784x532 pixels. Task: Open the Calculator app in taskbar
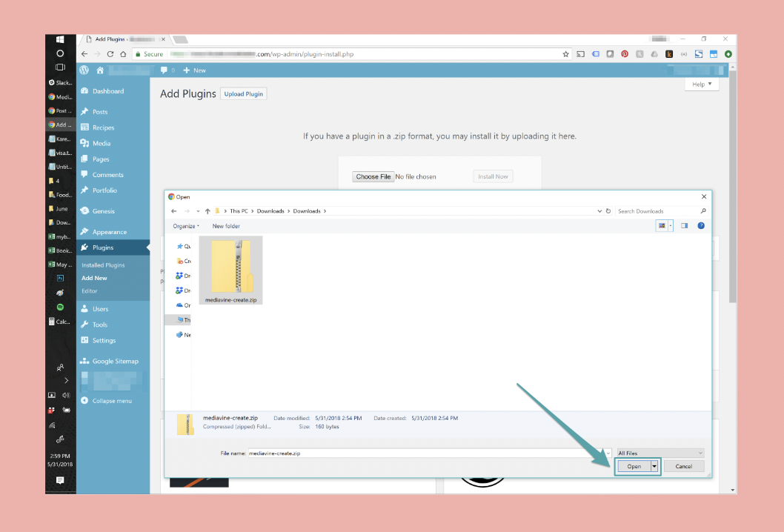(59, 322)
